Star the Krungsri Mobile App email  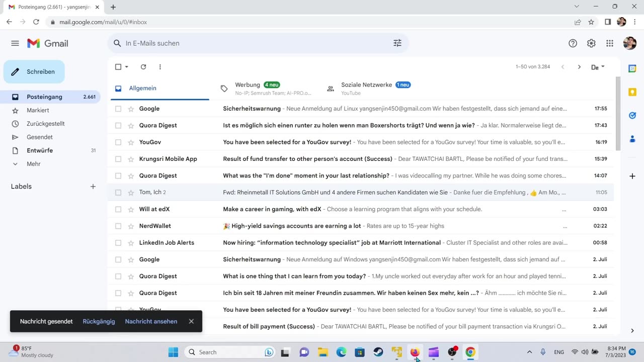click(131, 159)
